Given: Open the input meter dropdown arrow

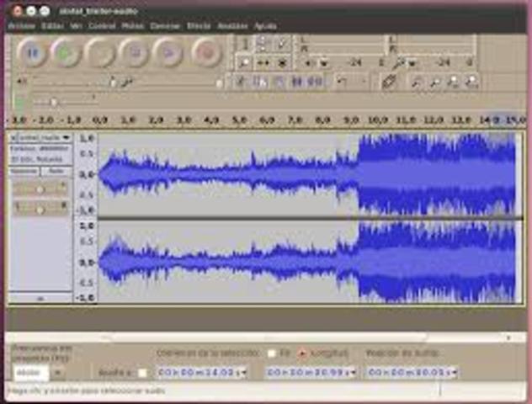Looking at the screenshot, I should [x=412, y=63].
